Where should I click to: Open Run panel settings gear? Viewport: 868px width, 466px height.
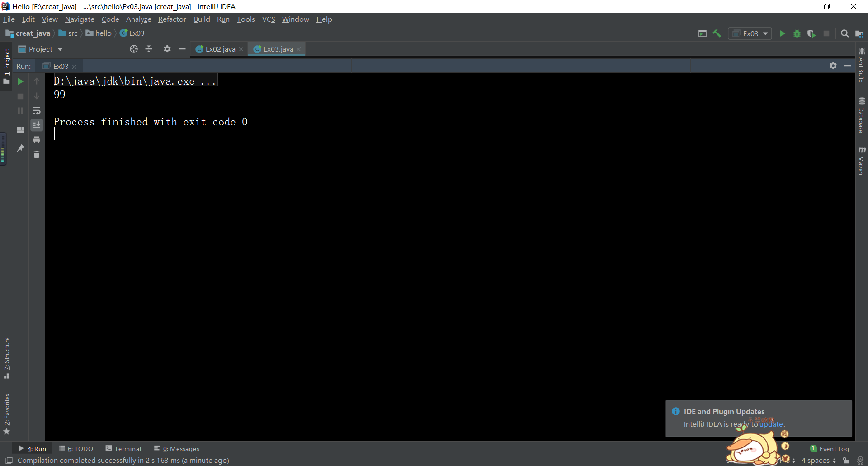[x=833, y=66]
